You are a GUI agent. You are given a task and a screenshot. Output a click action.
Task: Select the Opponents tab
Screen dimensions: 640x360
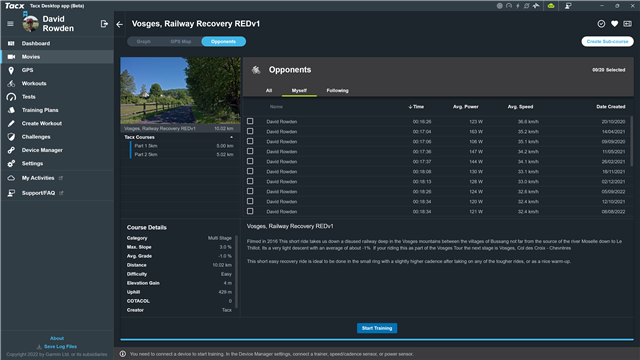223,42
